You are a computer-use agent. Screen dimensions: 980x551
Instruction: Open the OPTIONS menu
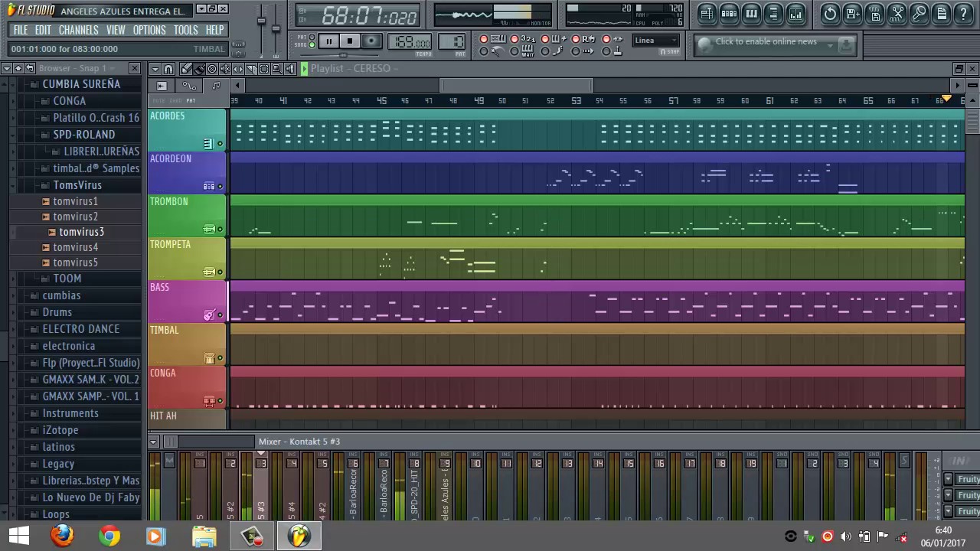[x=149, y=30]
